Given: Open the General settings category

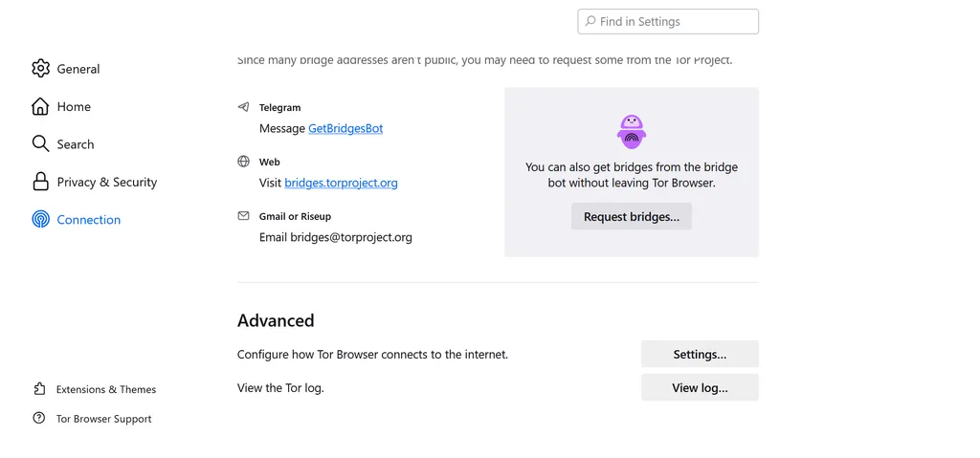Looking at the screenshot, I should tap(78, 69).
